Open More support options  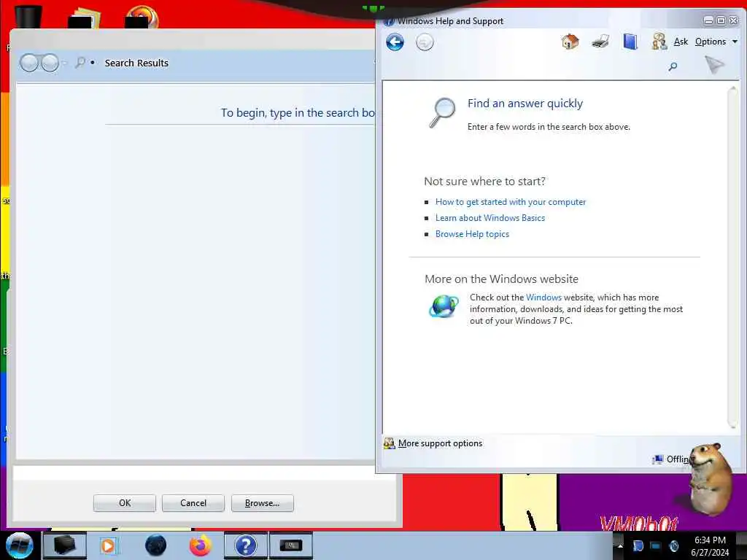click(440, 443)
